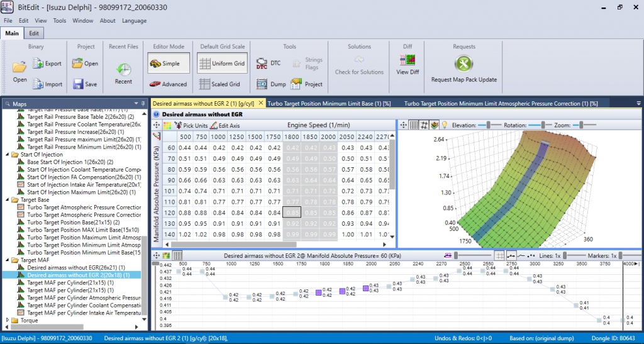Expand the Torque folder

tap(8, 320)
